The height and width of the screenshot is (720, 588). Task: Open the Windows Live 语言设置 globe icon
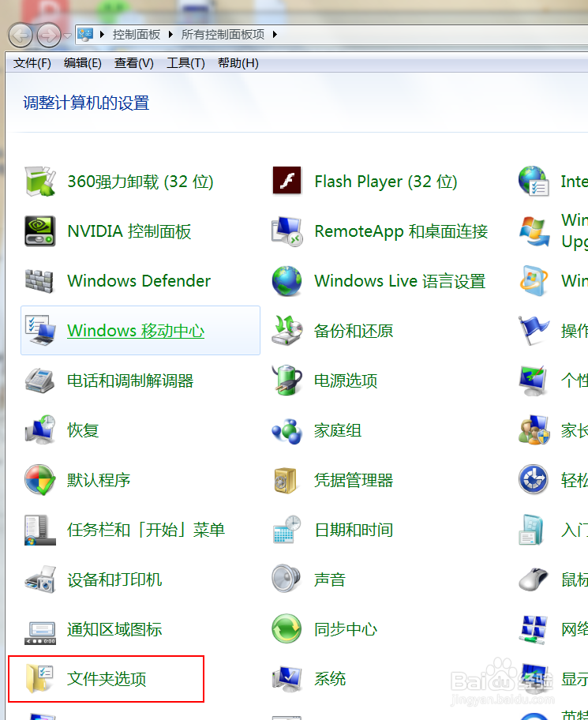(287, 280)
